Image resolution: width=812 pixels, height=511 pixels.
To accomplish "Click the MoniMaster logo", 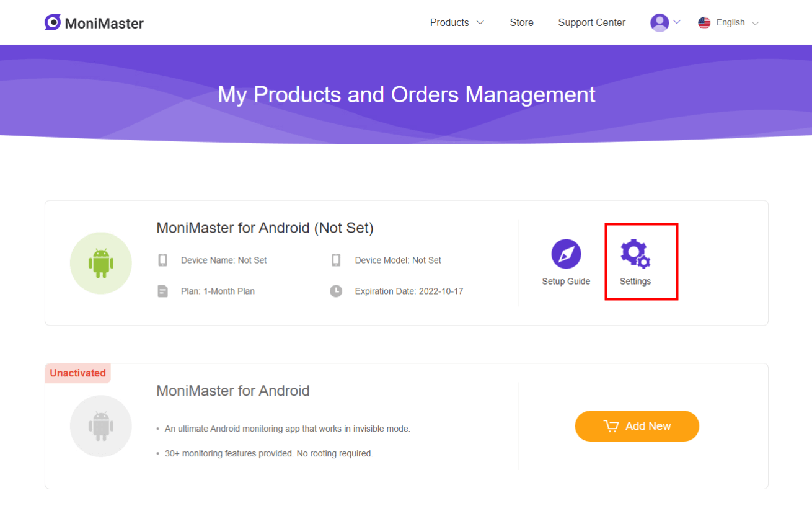I will coord(94,23).
